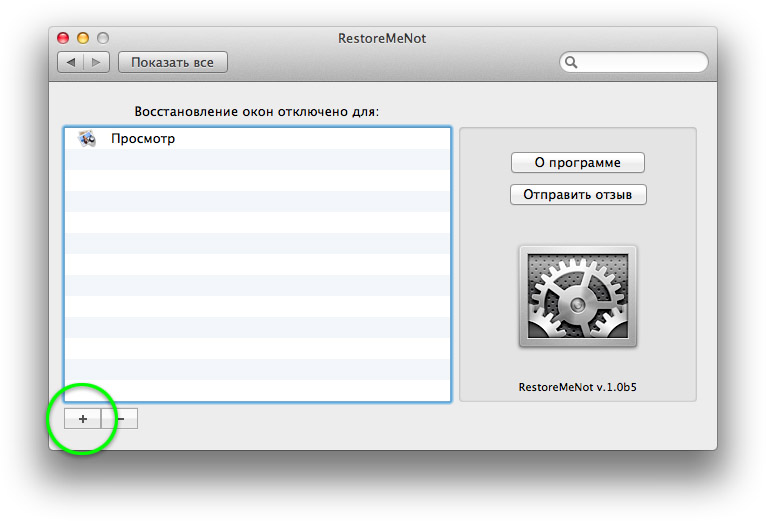Click the minus button to remove an application
Viewport: 766px width, 521px height.
click(120, 419)
